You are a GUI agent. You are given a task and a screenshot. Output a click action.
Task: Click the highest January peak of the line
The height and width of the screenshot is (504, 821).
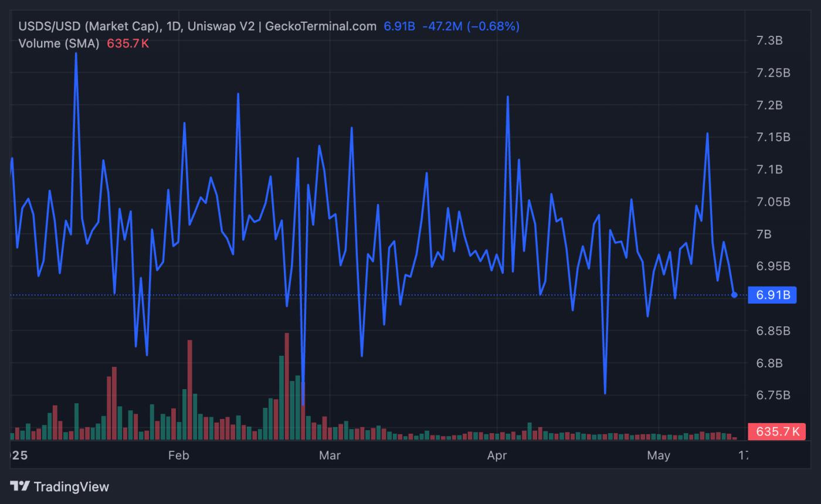click(x=76, y=54)
